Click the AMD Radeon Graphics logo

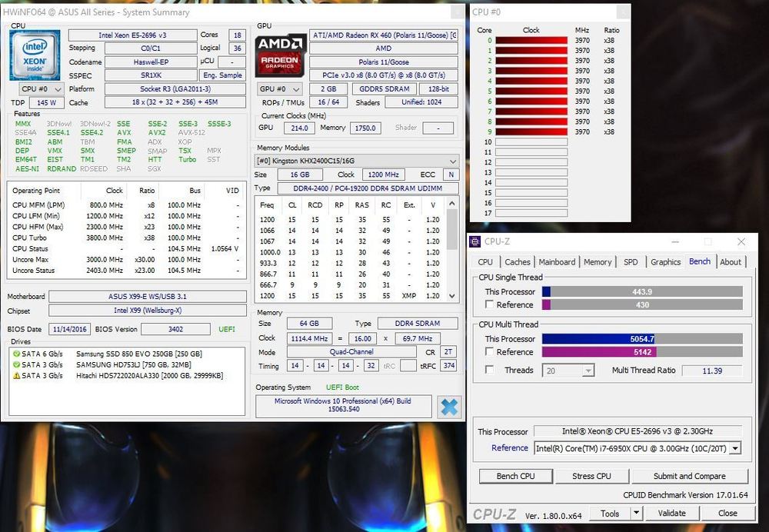pos(280,55)
